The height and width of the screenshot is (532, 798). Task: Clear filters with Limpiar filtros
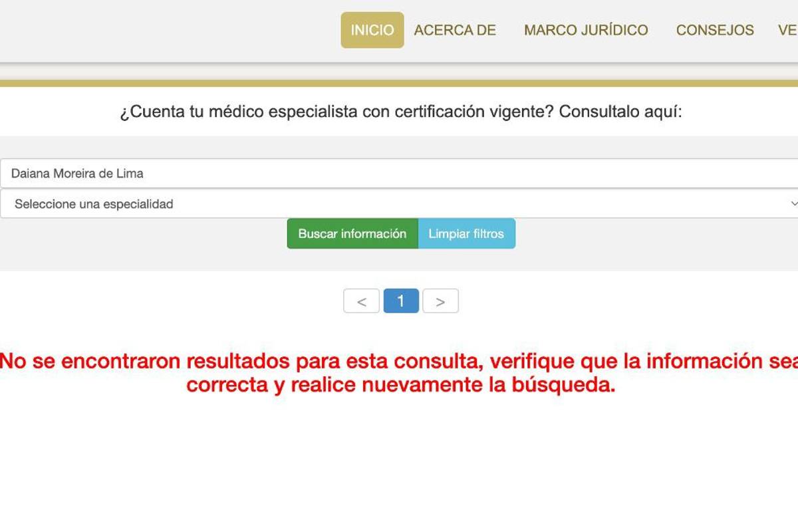(466, 233)
